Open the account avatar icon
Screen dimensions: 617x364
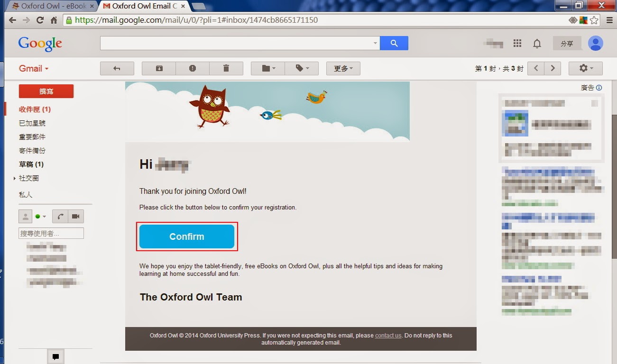tap(595, 43)
